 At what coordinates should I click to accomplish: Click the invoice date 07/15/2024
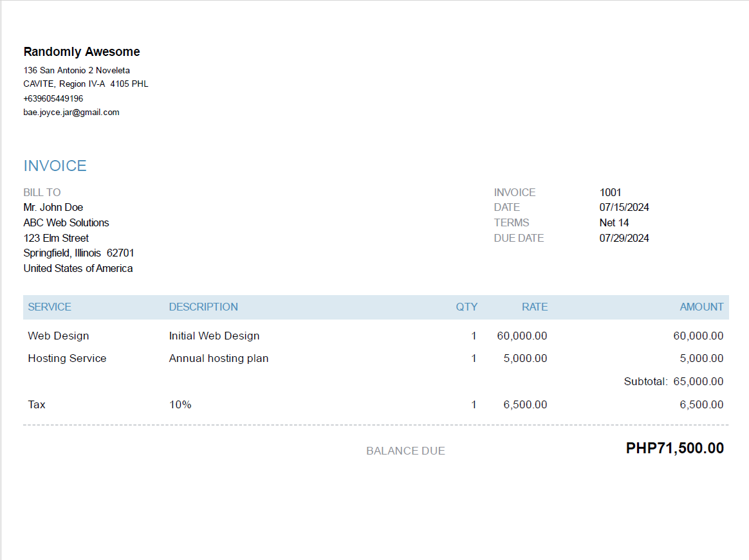[x=624, y=207]
